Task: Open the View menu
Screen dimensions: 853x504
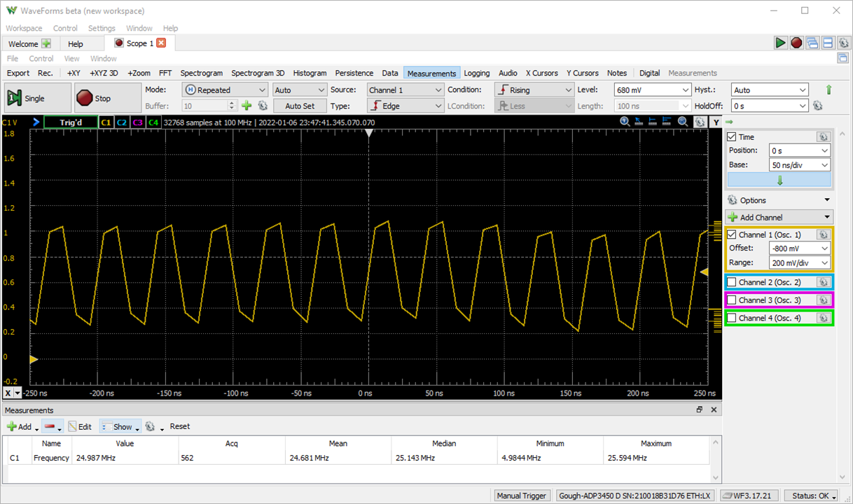Action: pos(72,59)
